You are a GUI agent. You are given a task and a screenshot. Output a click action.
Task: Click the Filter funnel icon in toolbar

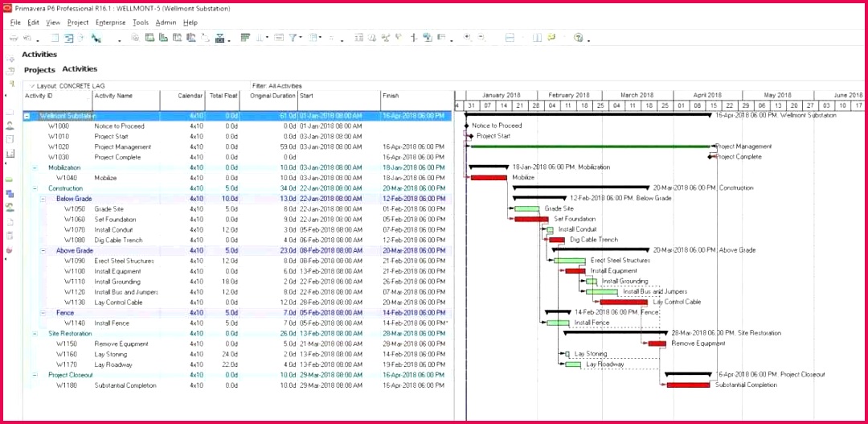point(294,38)
